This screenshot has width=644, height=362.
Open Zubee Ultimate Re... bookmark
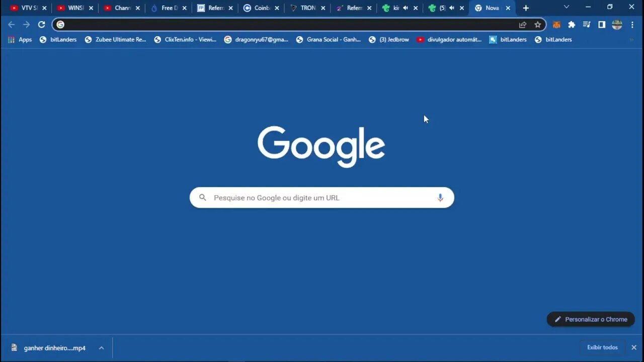coord(115,40)
